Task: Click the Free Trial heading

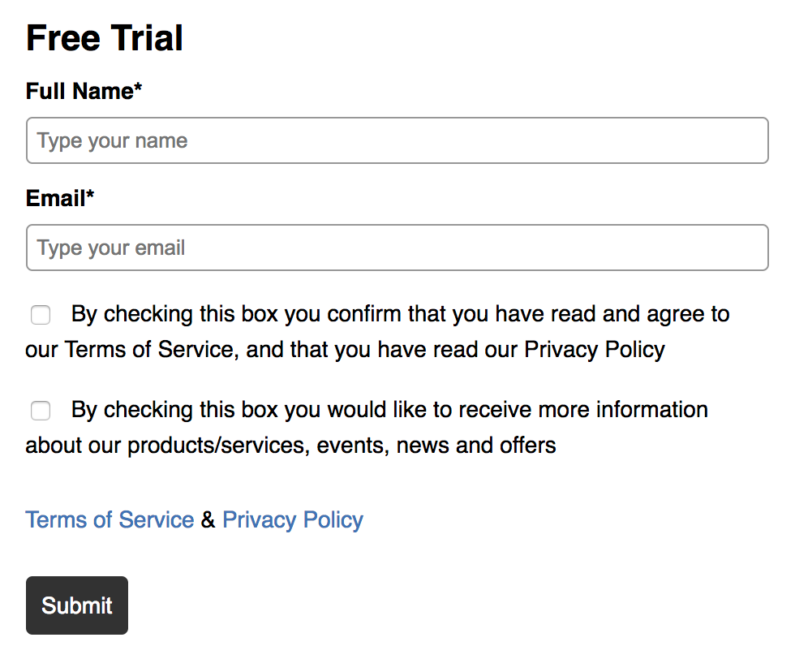Action: click(x=105, y=38)
